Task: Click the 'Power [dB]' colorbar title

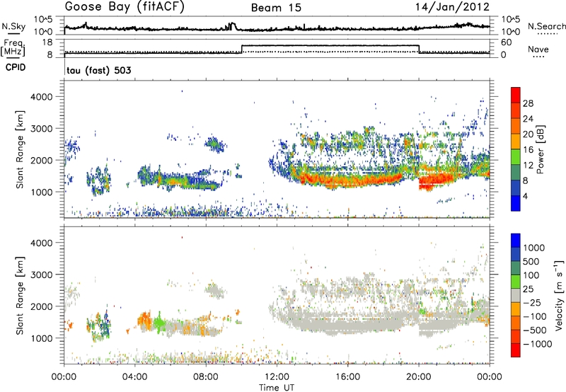Action: [x=540, y=149]
